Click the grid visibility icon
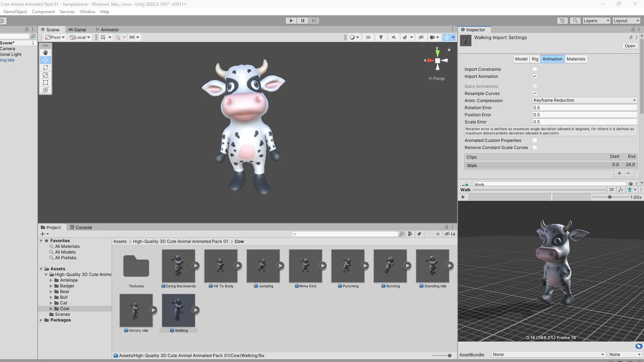The height and width of the screenshot is (362, 644). [x=103, y=37]
